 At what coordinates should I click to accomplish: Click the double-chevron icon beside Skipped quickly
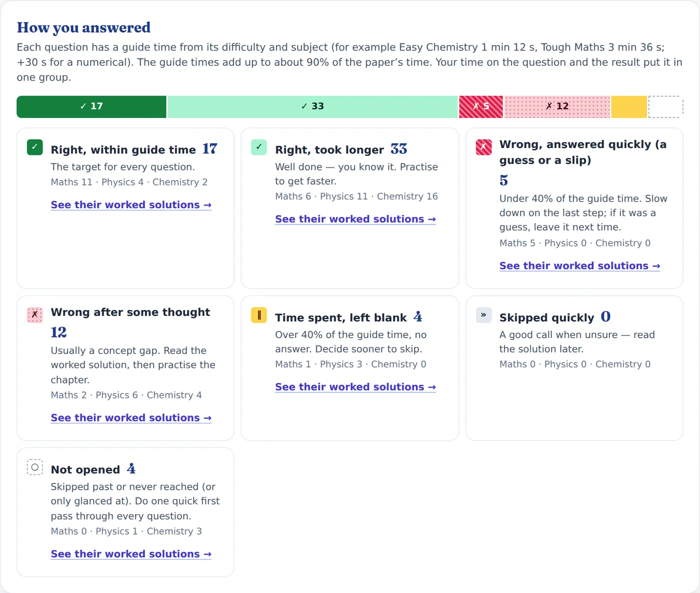pyautogui.click(x=483, y=315)
